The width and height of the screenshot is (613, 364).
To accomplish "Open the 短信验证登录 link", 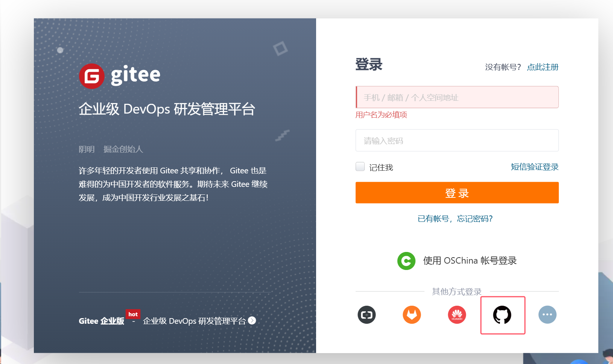I will 535,167.
